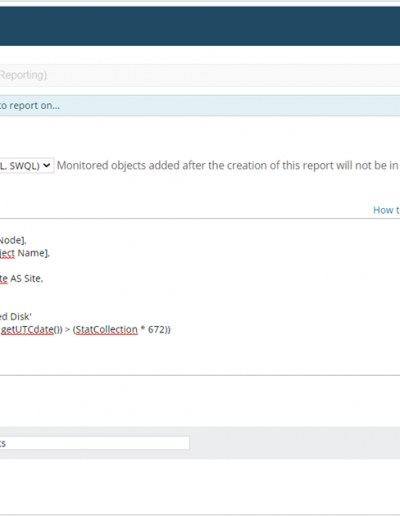Viewport: 400px width, 516px height.
Task: Click the word 'Name],' in the query
Action: tap(34, 253)
